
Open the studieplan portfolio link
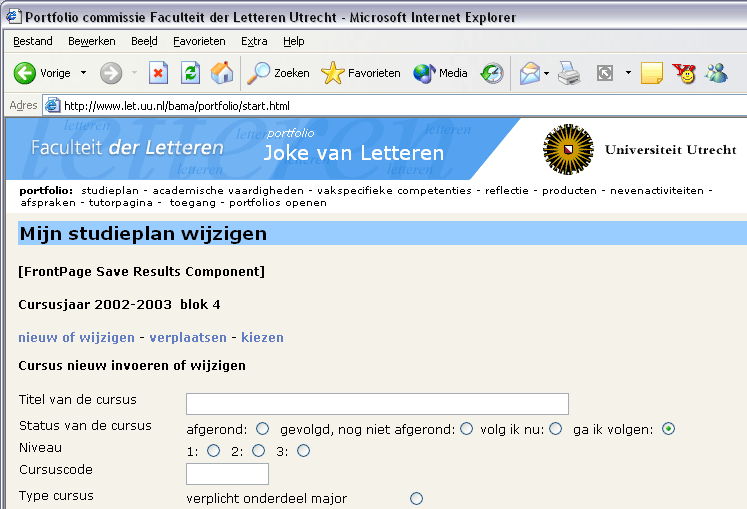click(x=110, y=191)
